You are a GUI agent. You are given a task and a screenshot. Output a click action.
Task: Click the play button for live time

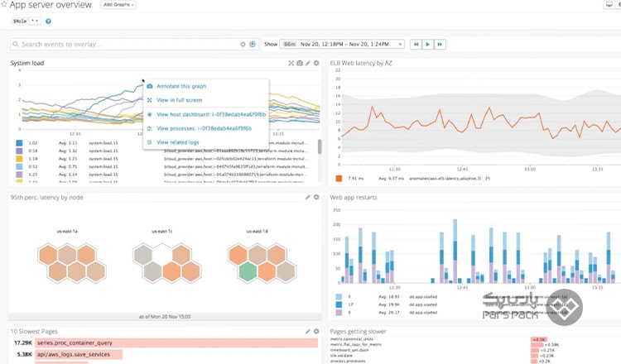click(428, 45)
